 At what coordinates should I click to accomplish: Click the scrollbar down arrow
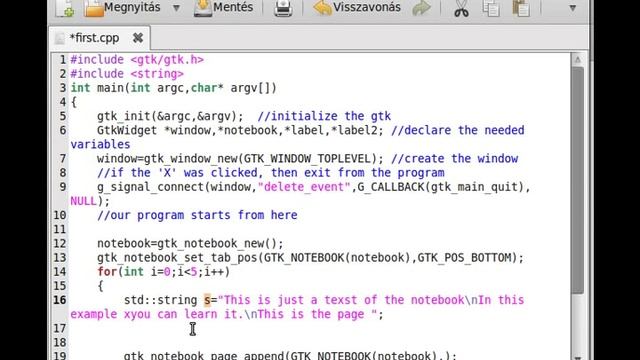578,357
